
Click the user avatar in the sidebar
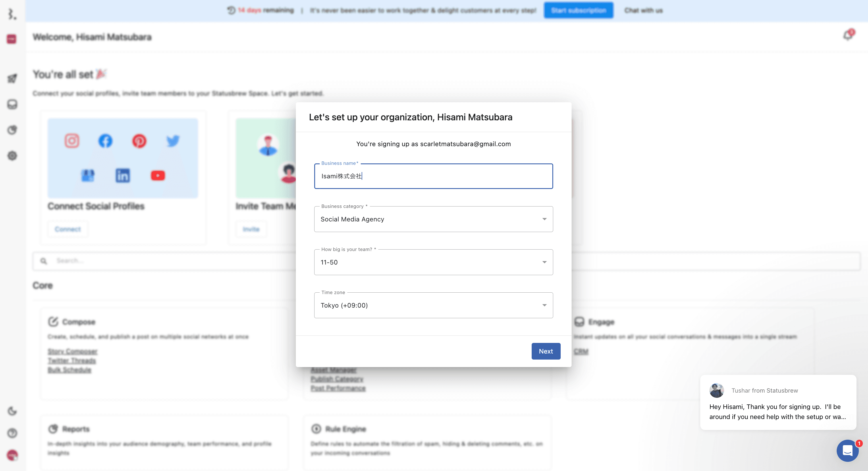(x=12, y=455)
